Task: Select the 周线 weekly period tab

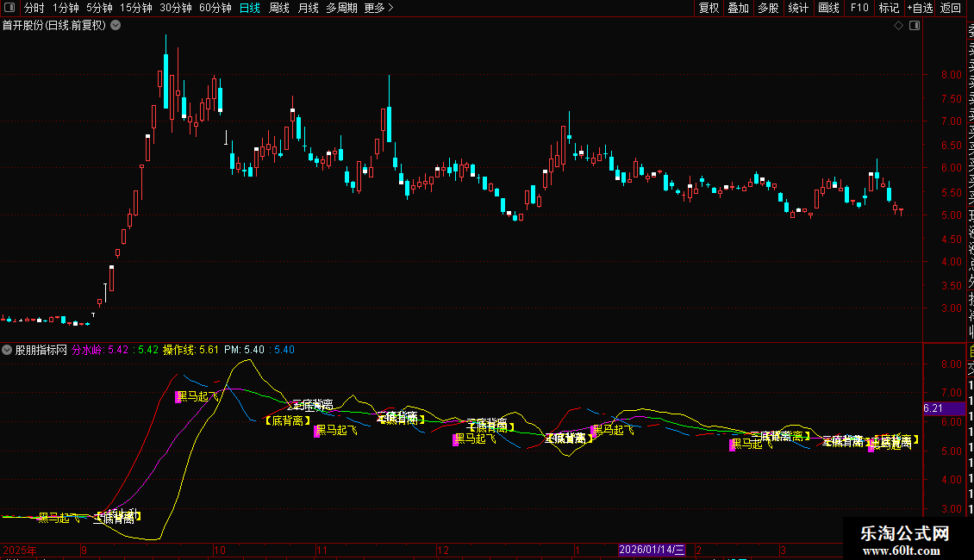Action: click(x=279, y=8)
